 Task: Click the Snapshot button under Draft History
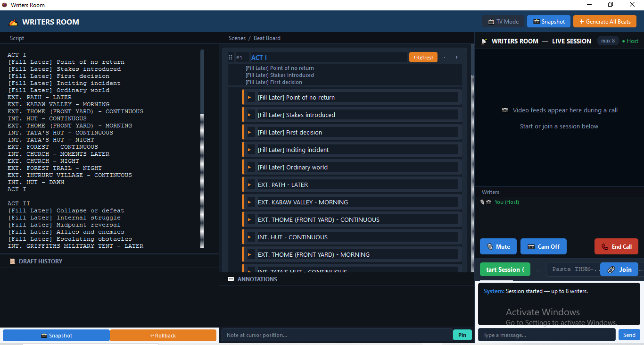(56, 336)
